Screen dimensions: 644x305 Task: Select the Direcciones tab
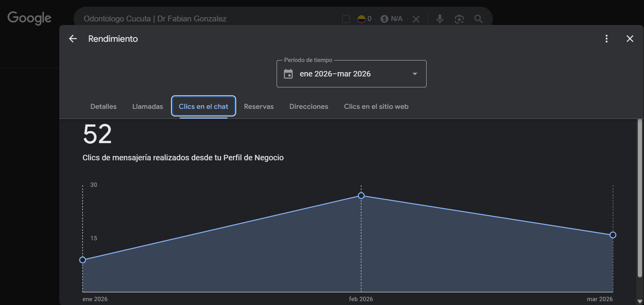309,106
